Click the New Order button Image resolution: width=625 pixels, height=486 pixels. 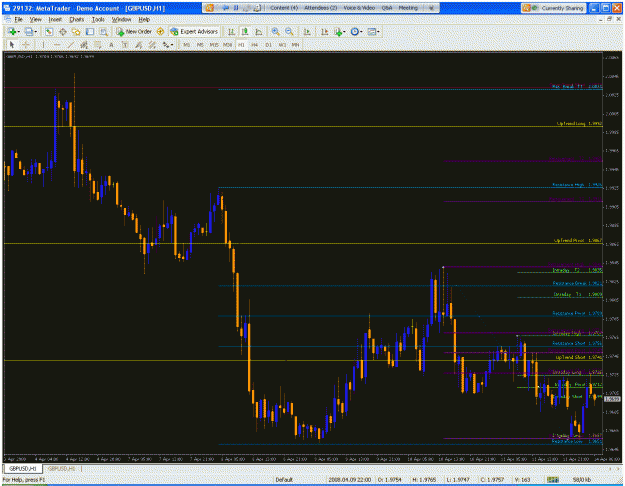(x=134, y=31)
